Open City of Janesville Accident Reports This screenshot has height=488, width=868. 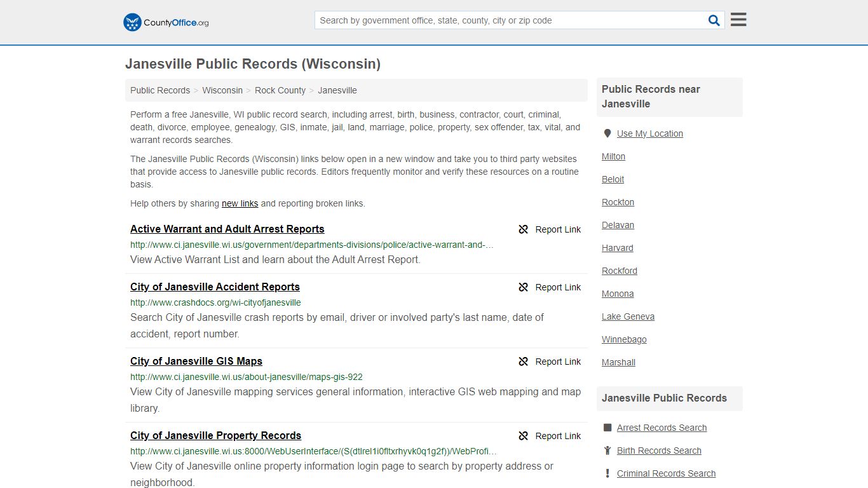coord(215,287)
